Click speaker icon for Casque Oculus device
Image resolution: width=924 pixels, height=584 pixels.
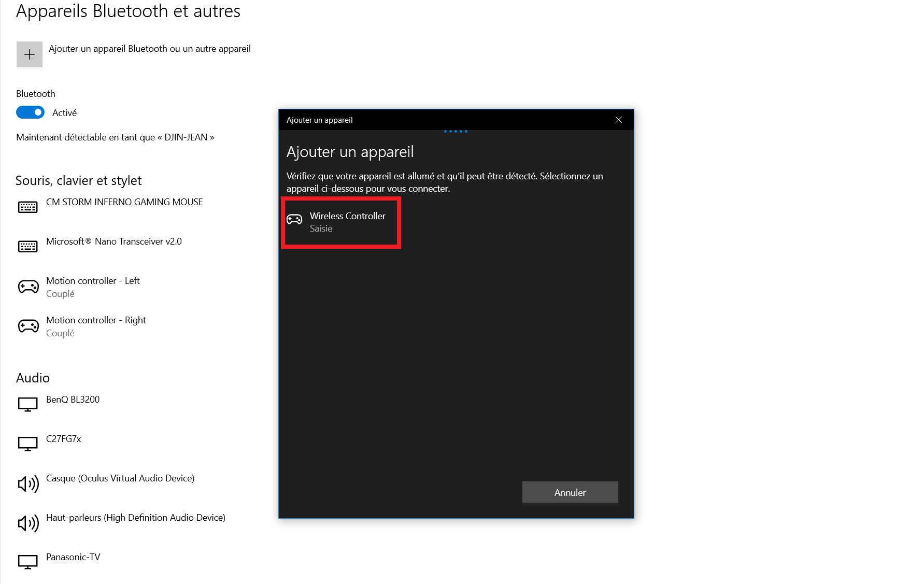coord(28,484)
